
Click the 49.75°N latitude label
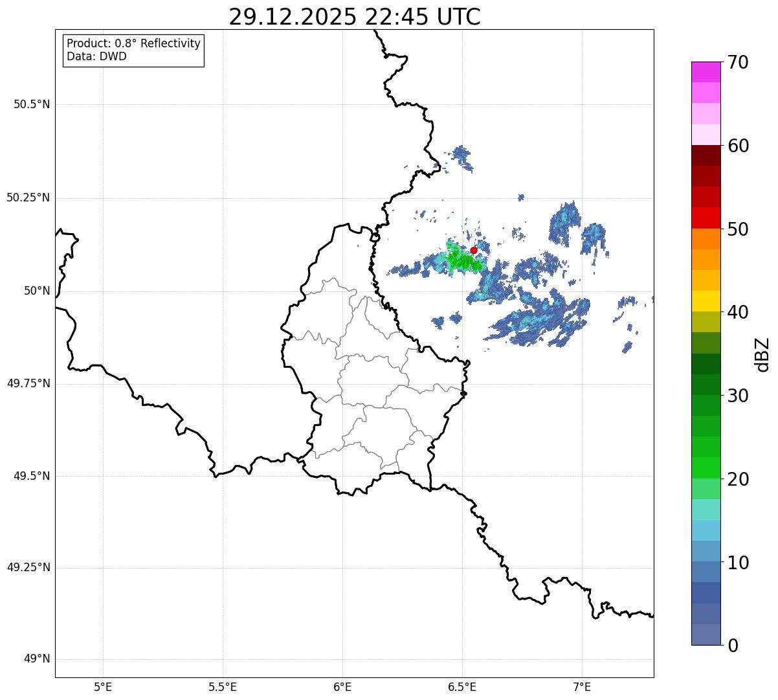pyautogui.click(x=28, y=383)
